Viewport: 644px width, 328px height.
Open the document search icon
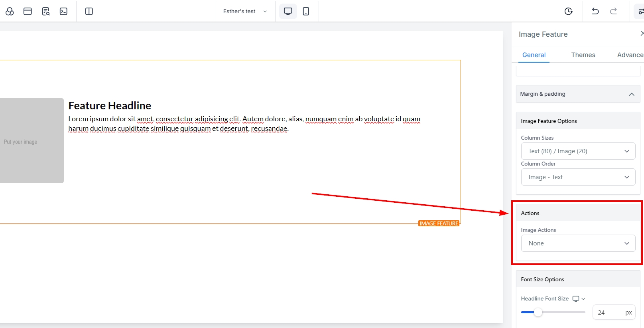[46, 11]
